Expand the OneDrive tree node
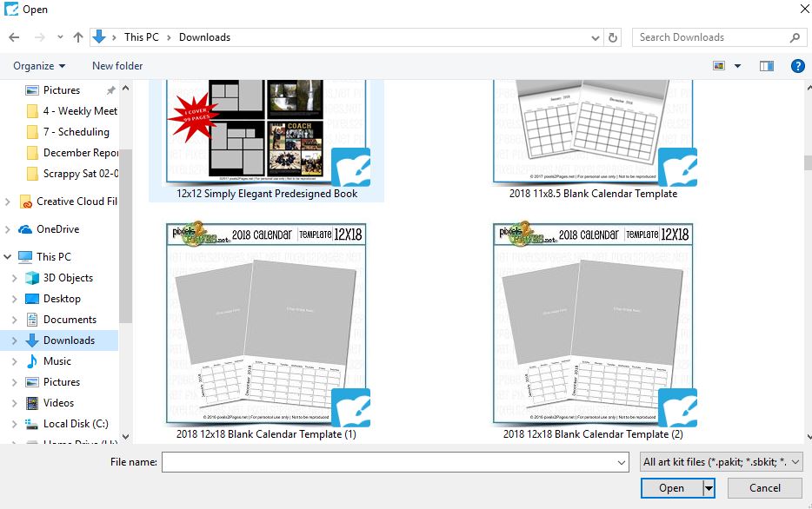Screen dimensions: 812x509 coord(9,229)
